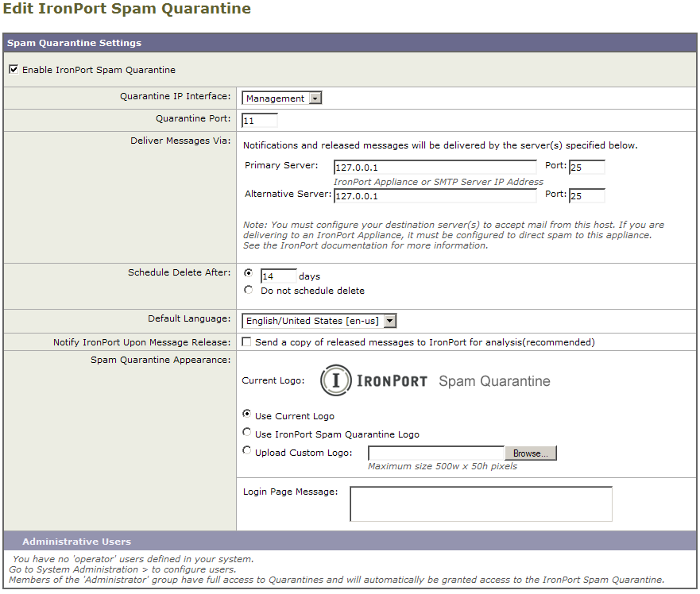Click the IronPort Appliance or SMTP Server hint
Image resolution: width=700 pixels, height=594 pixels.
pyautogui.click(x=439, y=182)
